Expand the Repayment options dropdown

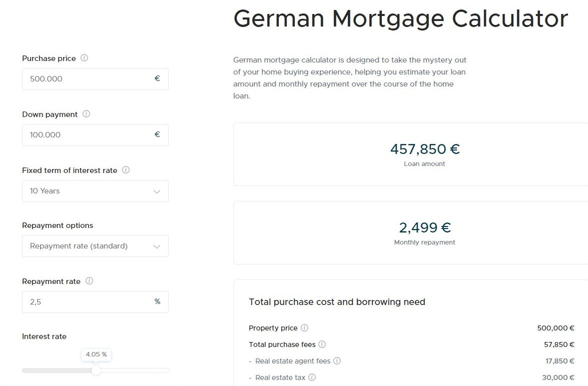95,246
